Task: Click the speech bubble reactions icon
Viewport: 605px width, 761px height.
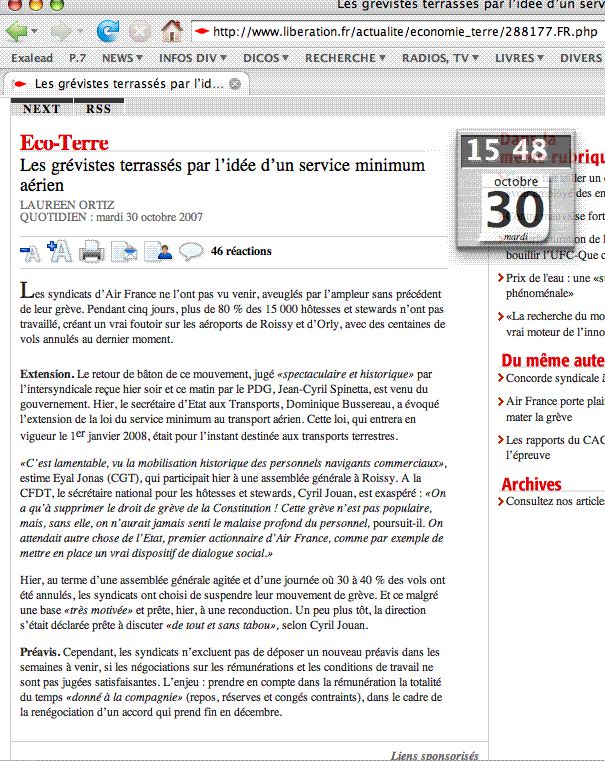Action: [191, 251]
